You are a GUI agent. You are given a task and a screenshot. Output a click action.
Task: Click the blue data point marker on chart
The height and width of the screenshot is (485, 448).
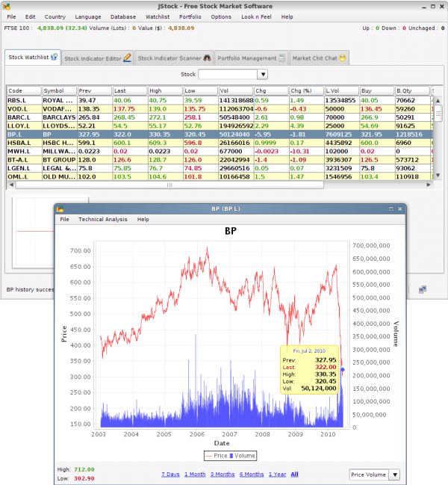click(x=342, y=369)
